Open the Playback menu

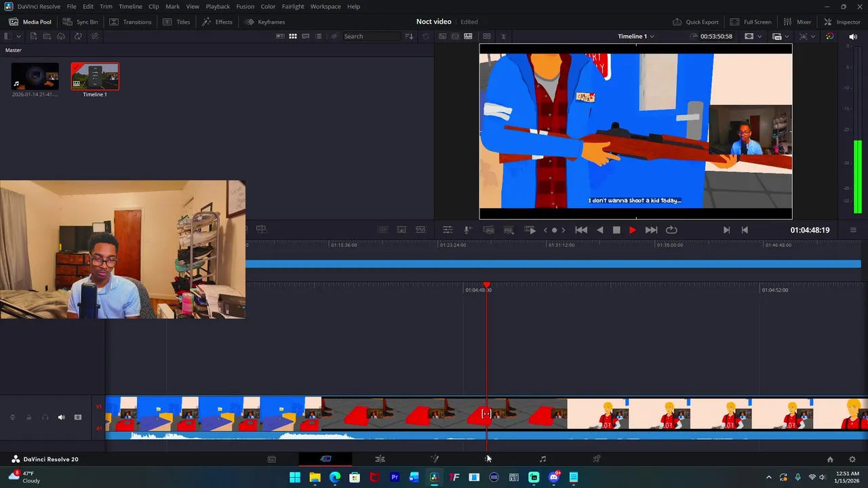218,6
